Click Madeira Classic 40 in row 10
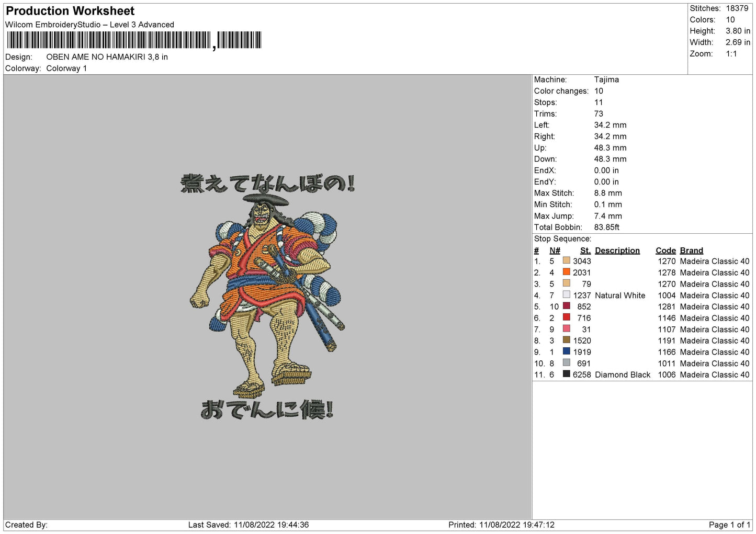 pyautogui.click(x=715, y=363)
